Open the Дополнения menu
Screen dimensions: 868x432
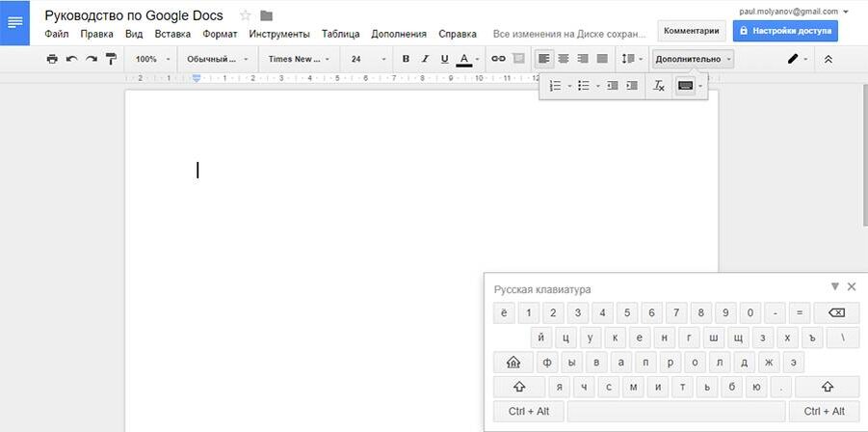coord(399,34)
